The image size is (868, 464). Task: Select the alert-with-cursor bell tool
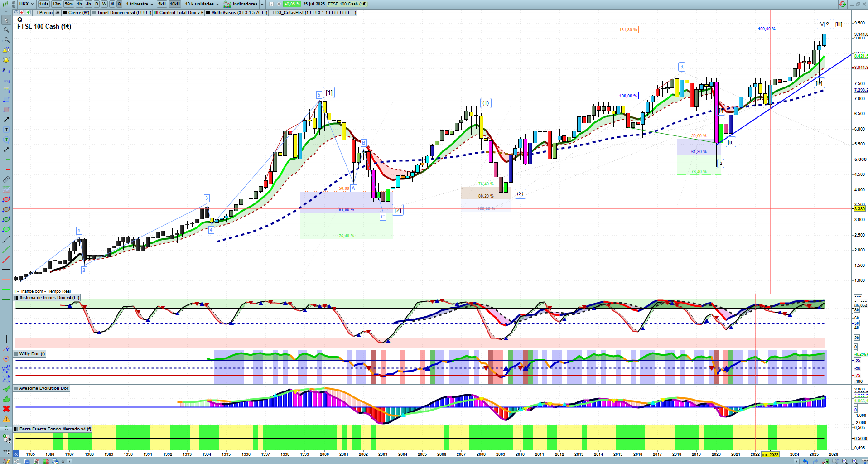pos(6,50)
